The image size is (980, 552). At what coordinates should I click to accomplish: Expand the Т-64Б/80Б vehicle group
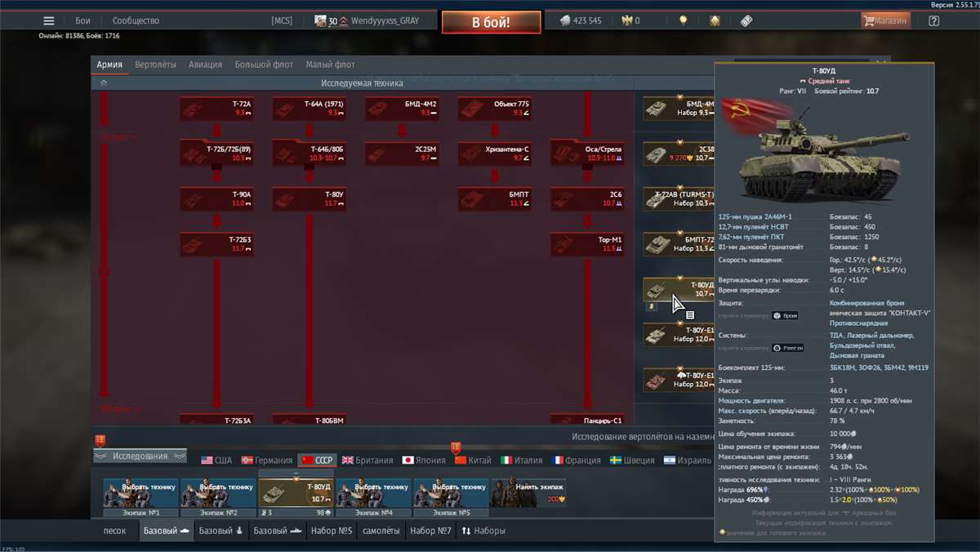(310, 153)
